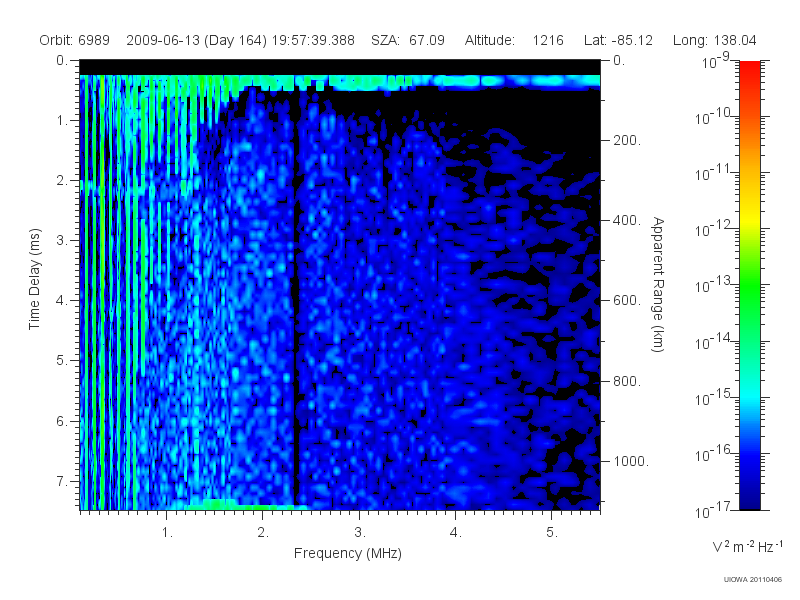Screen dimensions: 800x600
Task: Click the 'Altitude: 1216' header text
Action: point(514,40)
